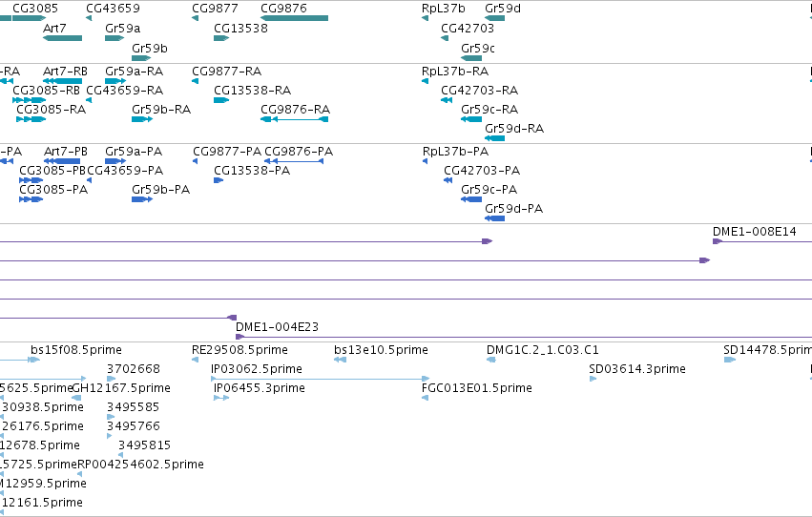Click the Gr59c-PA protein glyph
812x517 pixels.
(x=471, y=199)
